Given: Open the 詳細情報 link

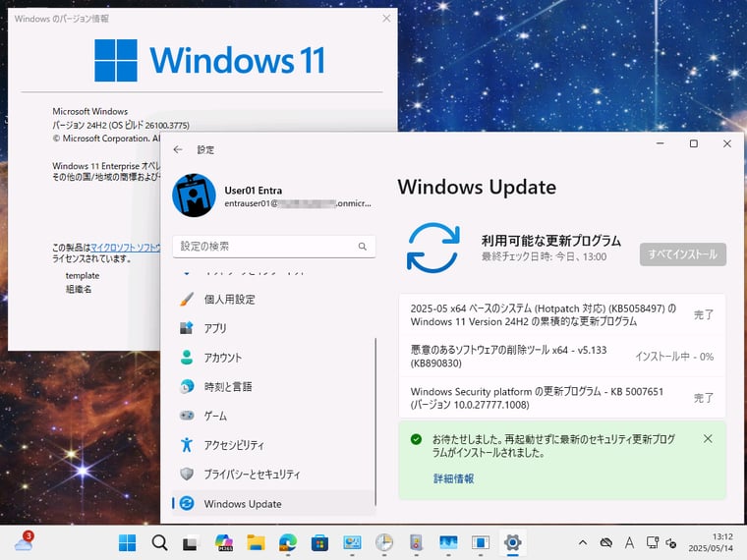Looking at the screenshot, I should point(453,478).
